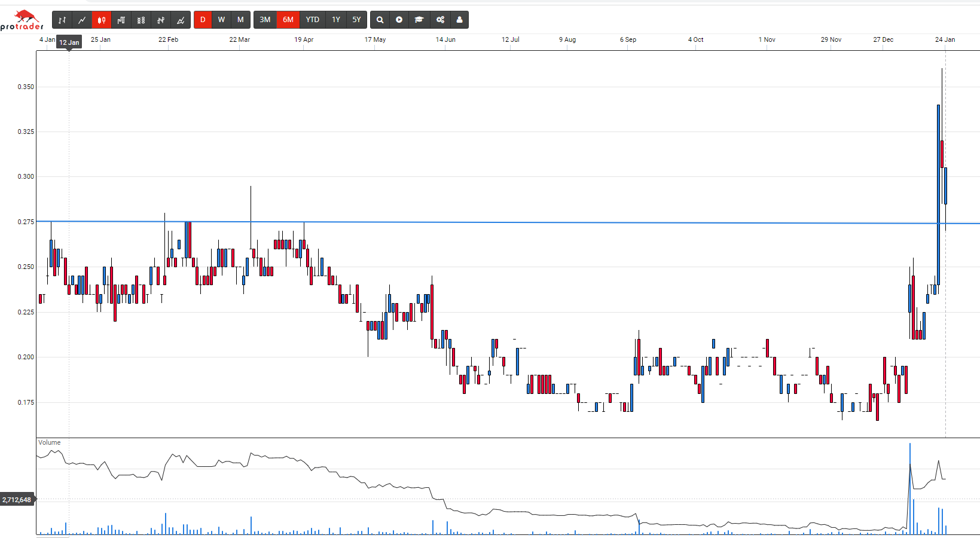Click the protrader bull logo
980x538 pixels.
[x=22, y=20]
